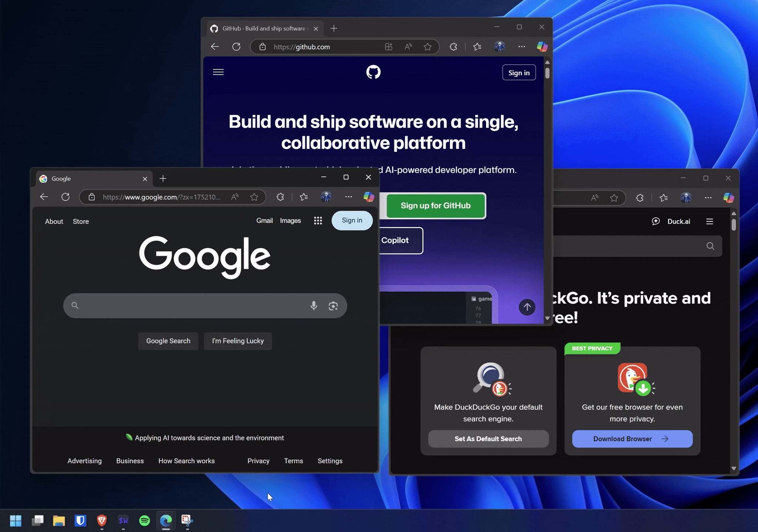Close the GitHub tab

pyautogui.click(x=316, y=29)
